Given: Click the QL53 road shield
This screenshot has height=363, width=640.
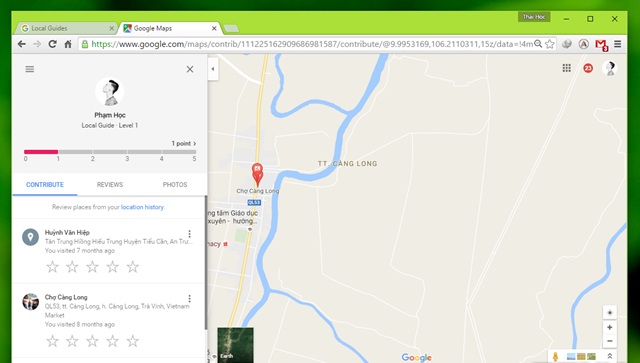Looking at the screenshot, I should [254, 203].
